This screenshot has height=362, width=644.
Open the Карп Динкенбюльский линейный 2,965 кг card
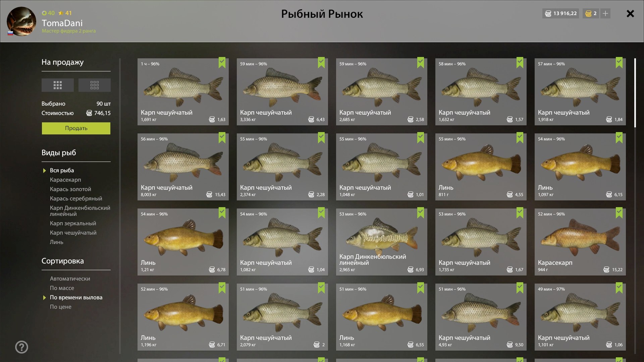coord(382,242)
